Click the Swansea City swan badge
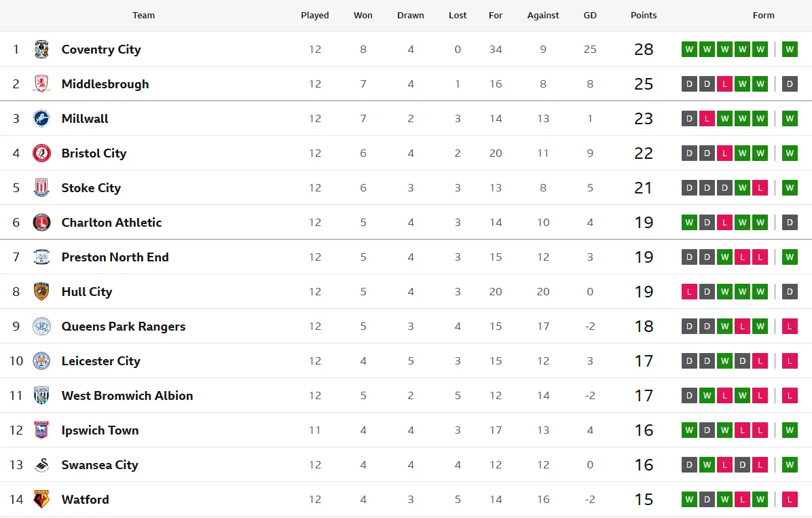Viewport: 812px width, 518px height. pyautogui.click(x=41, y=465)
